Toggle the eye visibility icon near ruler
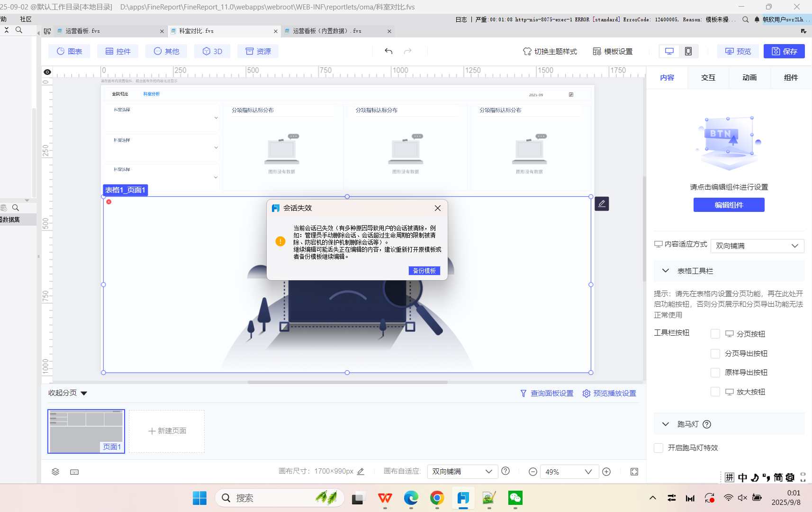812x512 pixels. point(47,72)
